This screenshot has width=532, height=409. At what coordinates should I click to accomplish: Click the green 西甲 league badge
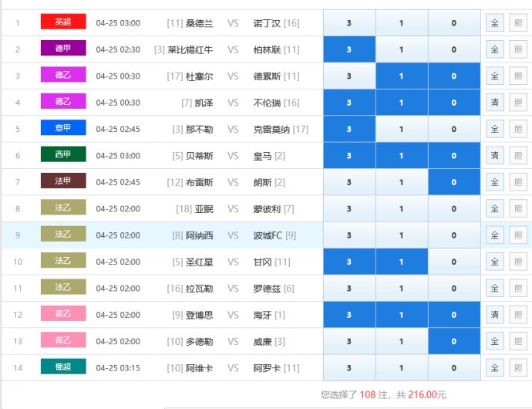pyautogui.click(x=63, y=155)
